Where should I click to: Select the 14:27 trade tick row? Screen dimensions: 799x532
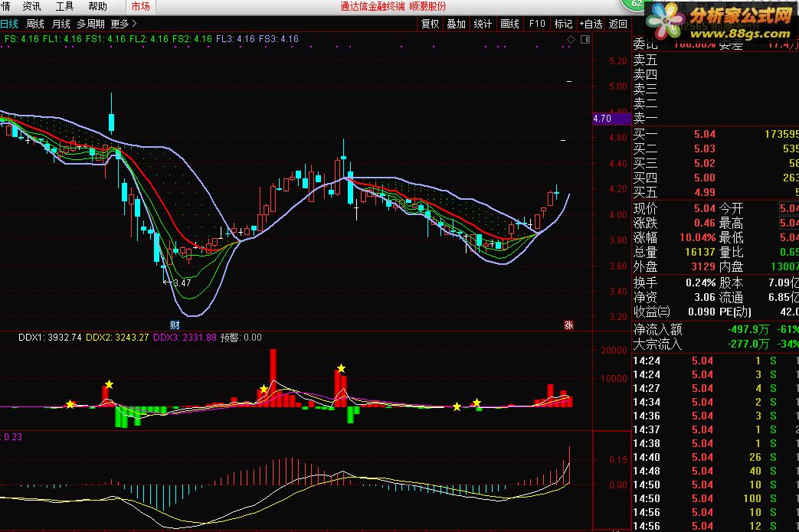pos(715,388)
